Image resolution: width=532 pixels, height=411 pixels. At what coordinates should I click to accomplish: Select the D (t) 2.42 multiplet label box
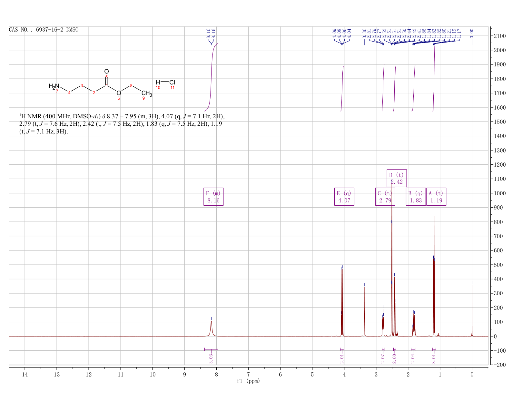pyautogui.click(x=397, y=178)
